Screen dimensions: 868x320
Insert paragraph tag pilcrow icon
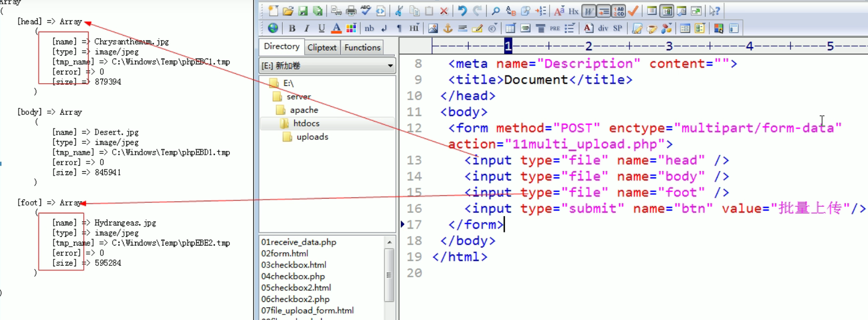click(x=399, y=28)
